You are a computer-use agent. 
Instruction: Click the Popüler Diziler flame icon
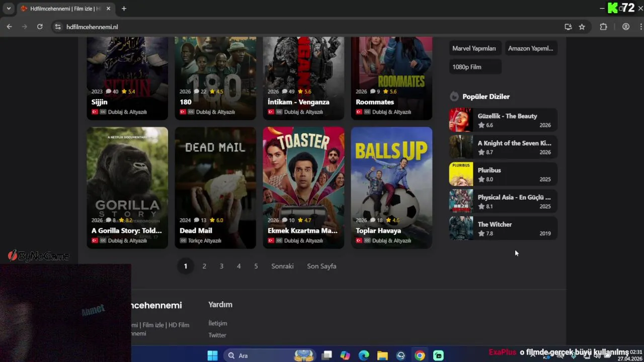click(454, 97)
